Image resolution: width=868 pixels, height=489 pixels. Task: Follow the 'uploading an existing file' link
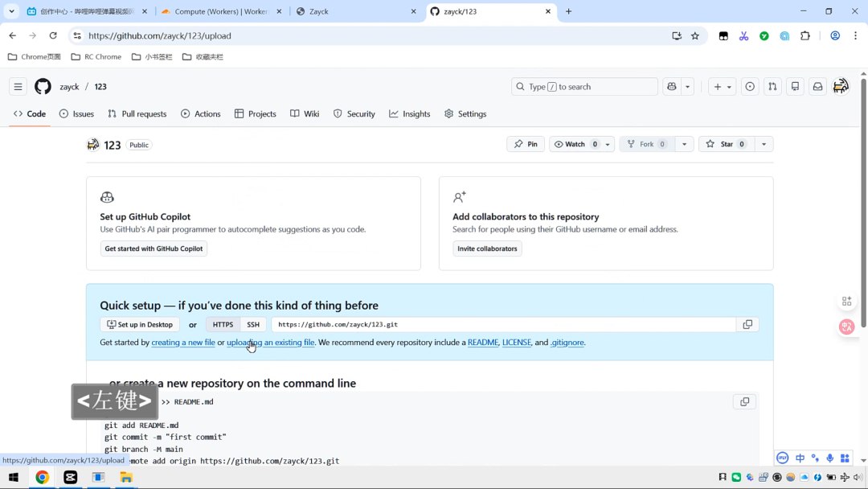270,343
